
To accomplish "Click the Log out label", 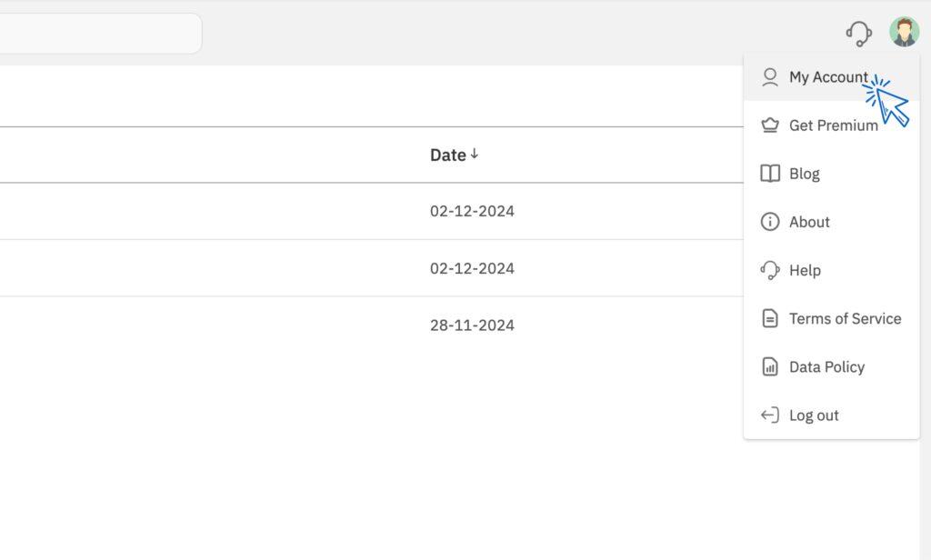I will 814,415.
